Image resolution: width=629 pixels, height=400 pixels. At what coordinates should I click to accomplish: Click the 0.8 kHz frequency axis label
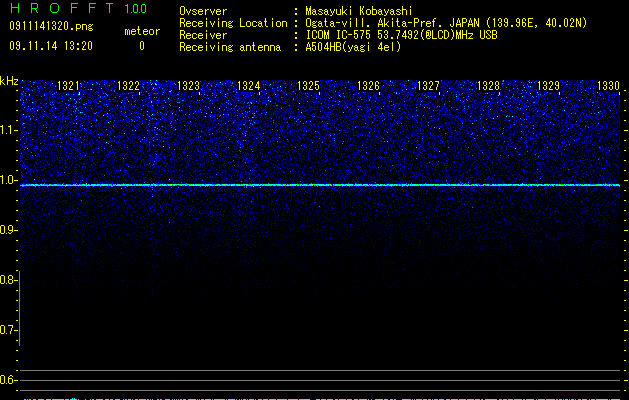(8, 280)
